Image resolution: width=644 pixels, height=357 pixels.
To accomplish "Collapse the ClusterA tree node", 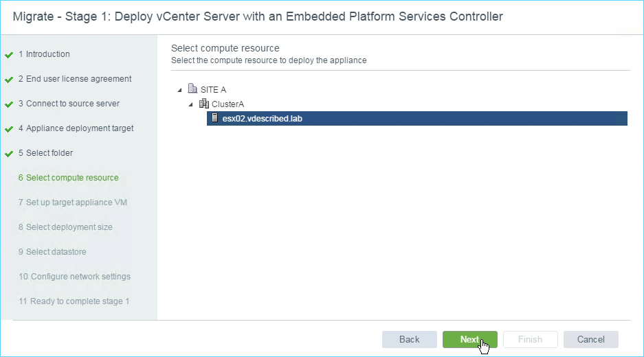I will [190, 104].
